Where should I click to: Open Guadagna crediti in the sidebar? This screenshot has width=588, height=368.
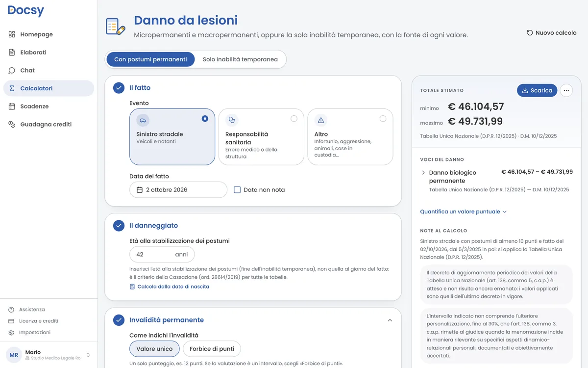(49, 124)
